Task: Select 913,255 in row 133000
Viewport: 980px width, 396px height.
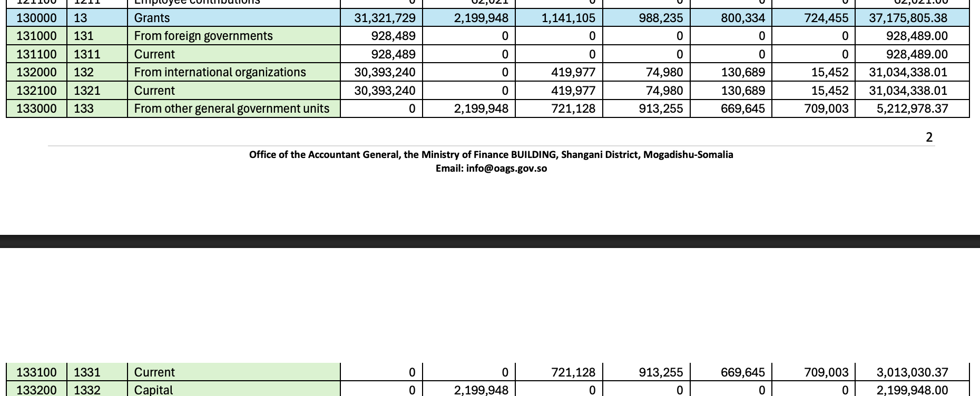Action: (x=661, y=108)
